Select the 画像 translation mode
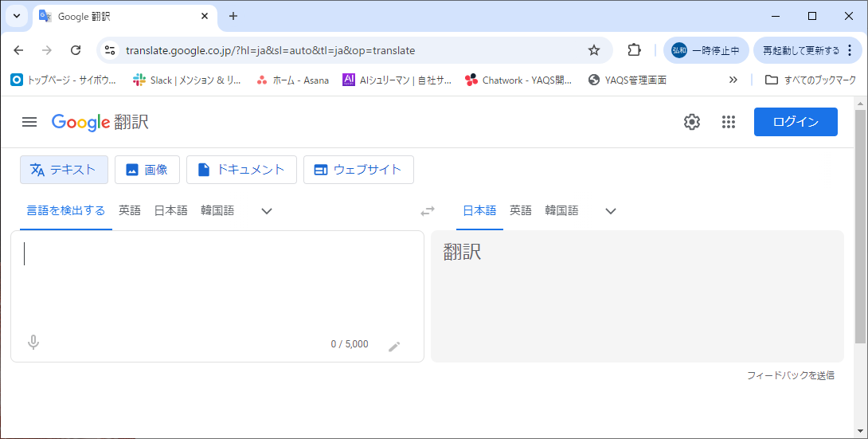 (x=147, y=170)
